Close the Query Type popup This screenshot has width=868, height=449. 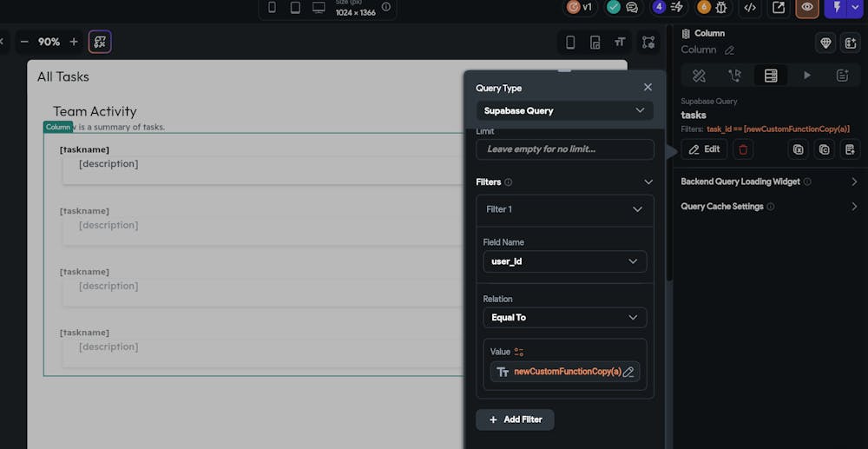coord(648,88)
